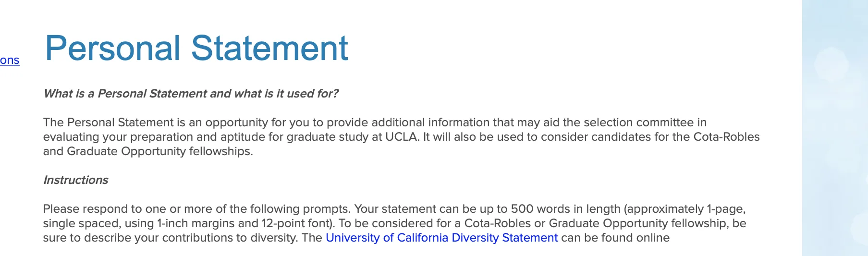The image size is (868, 256).
Task: Click the italic 'Instructions' subheading
Action: [x=75, y=180]
